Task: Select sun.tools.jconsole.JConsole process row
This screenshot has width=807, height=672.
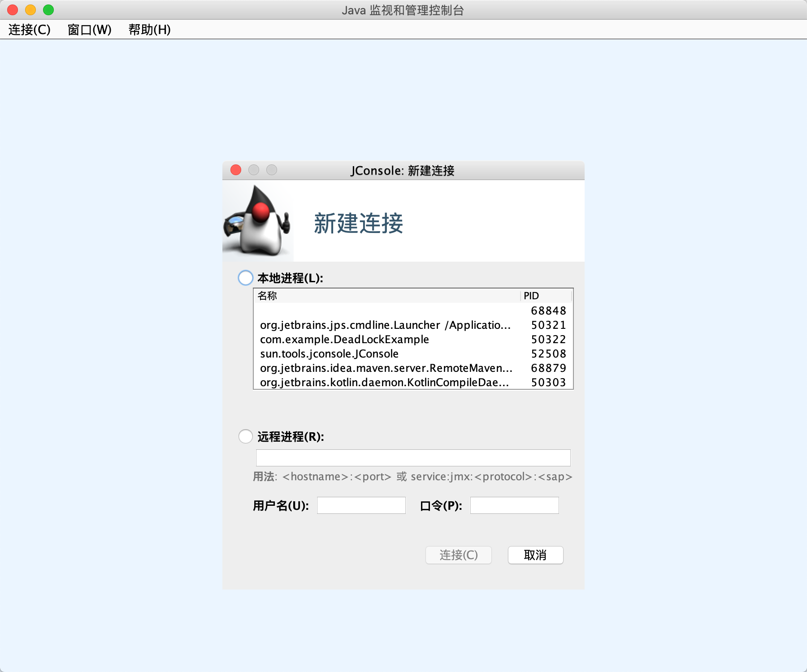Action: click(413, 353)
